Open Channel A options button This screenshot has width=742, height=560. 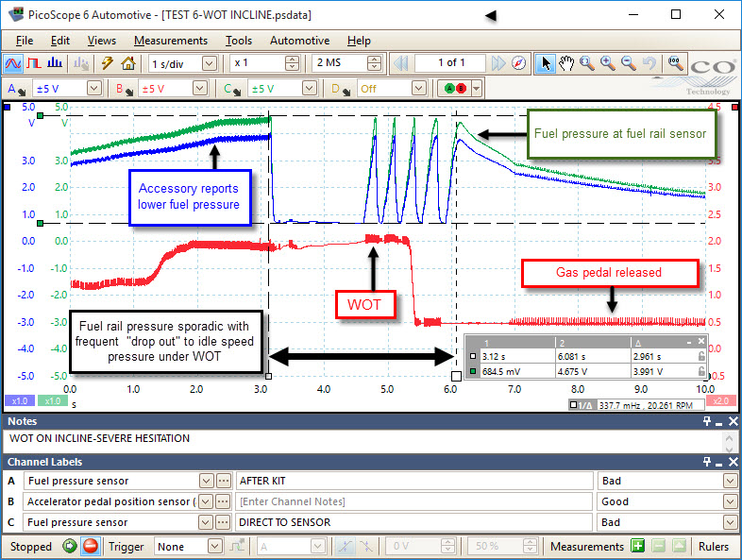pyautogui.click(x=16, y=89)
